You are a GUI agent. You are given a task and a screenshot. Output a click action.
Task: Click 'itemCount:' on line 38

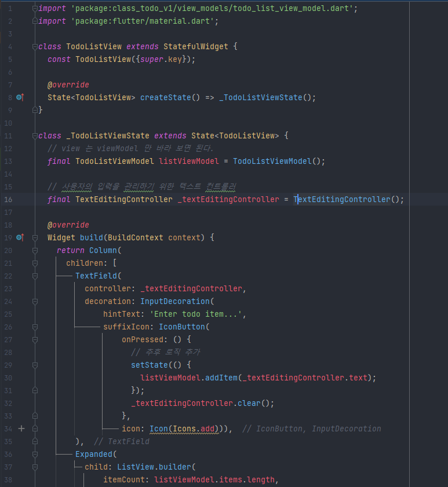click(x=124, y=479)
